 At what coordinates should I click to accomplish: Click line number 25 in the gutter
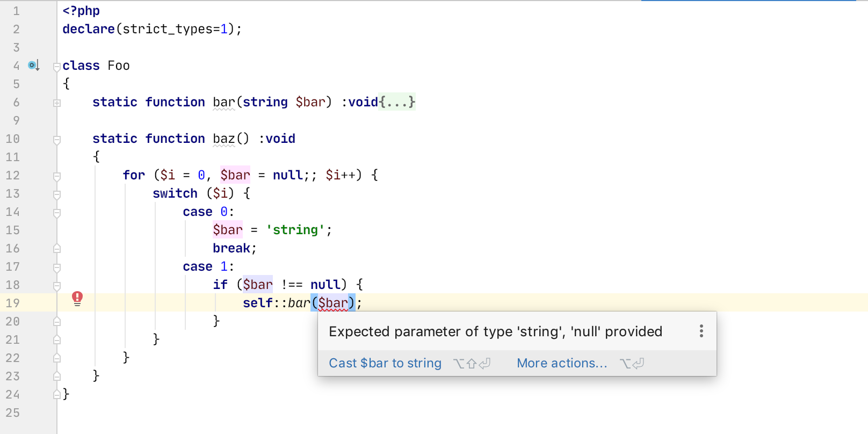13,413
